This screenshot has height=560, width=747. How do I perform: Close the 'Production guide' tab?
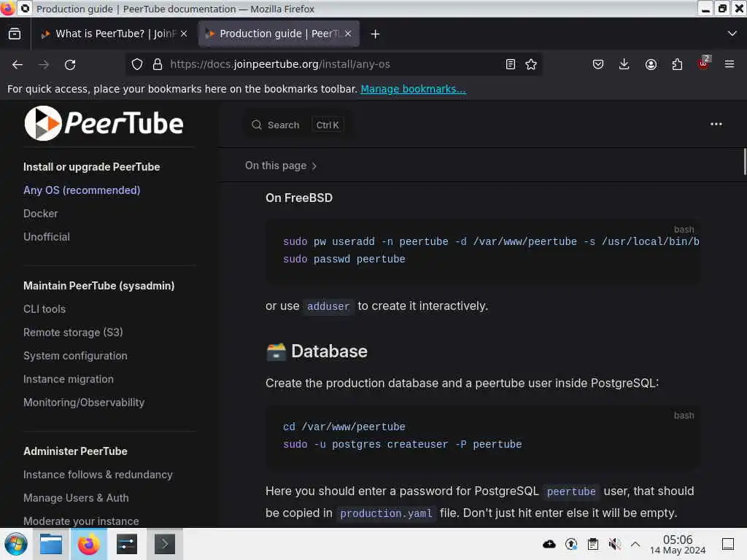click(348, 34)
